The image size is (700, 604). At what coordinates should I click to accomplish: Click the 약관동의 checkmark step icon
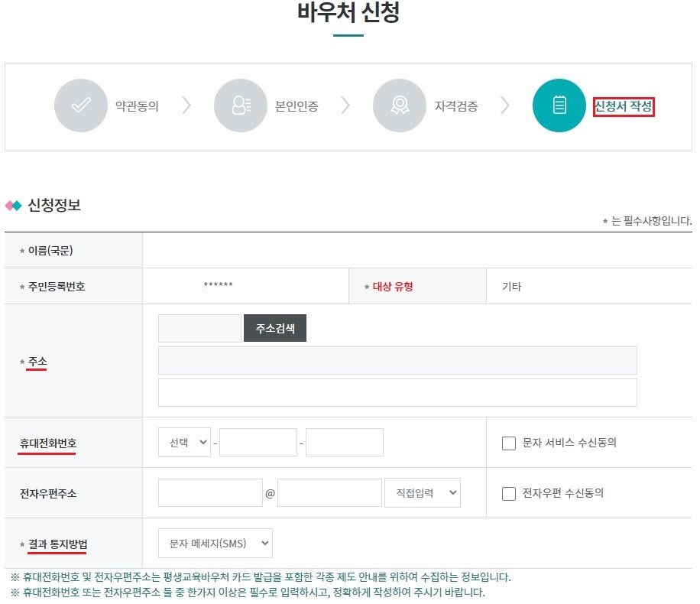[81, 106]
